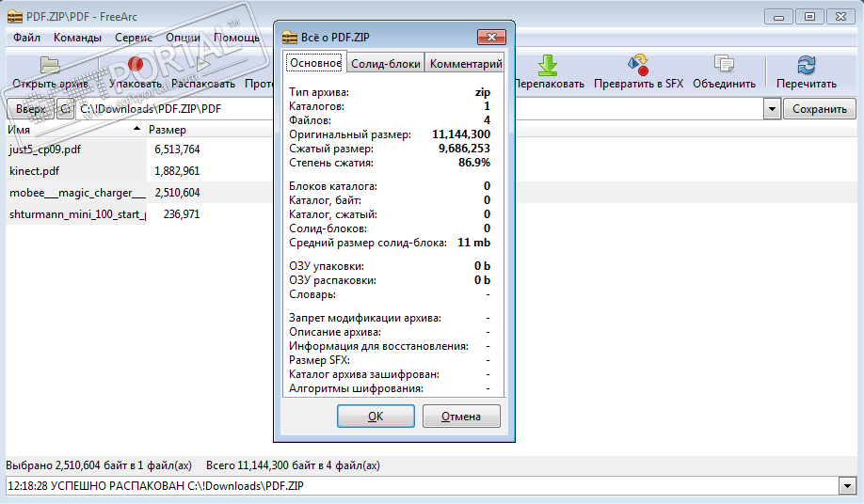
Task: Select file kinect.pdf
Action: [34, 171]
